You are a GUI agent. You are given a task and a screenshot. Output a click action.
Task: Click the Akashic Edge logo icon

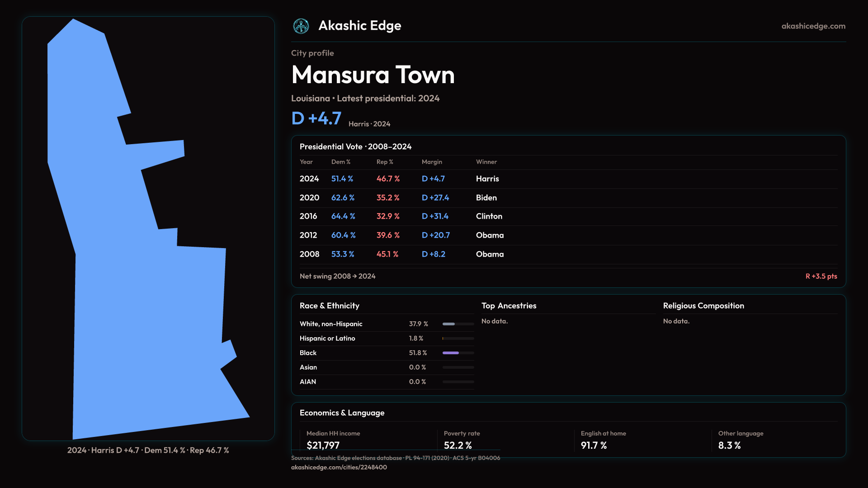301,26
